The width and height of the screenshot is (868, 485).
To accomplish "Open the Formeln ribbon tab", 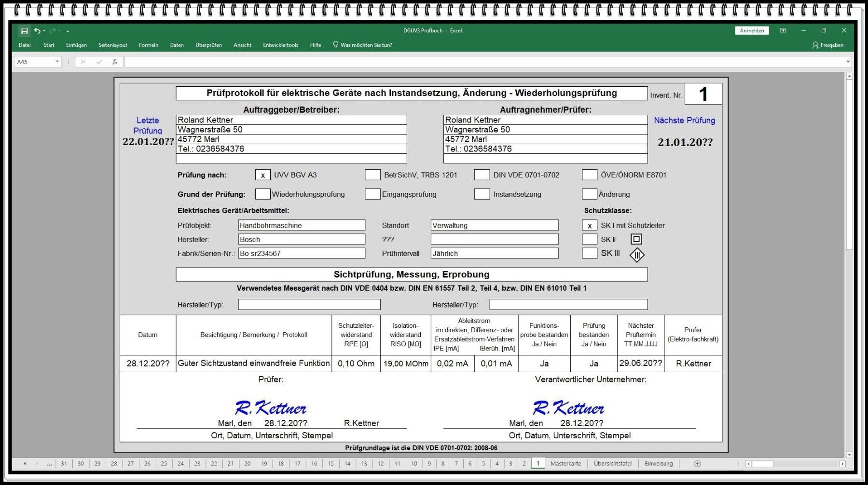I will click(148, 45).
